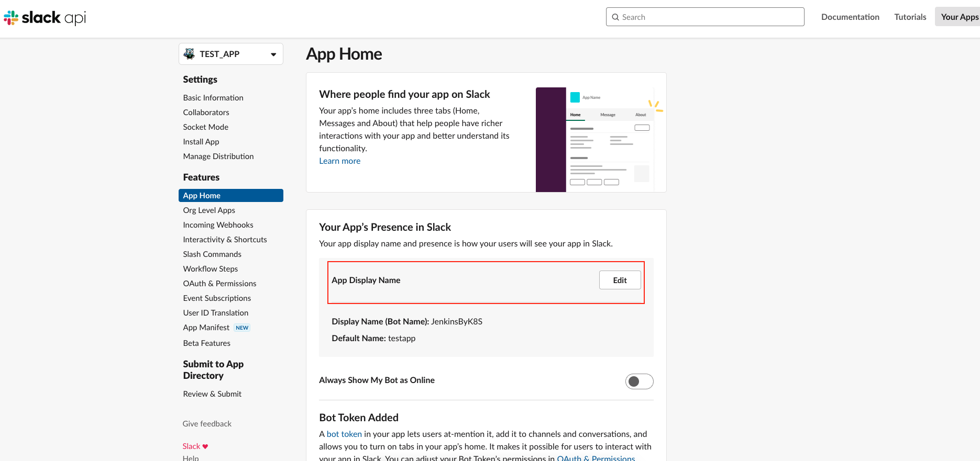980x461 pixels.
Task: Click Edit button for App Display Name
Action: pos(620,280)
